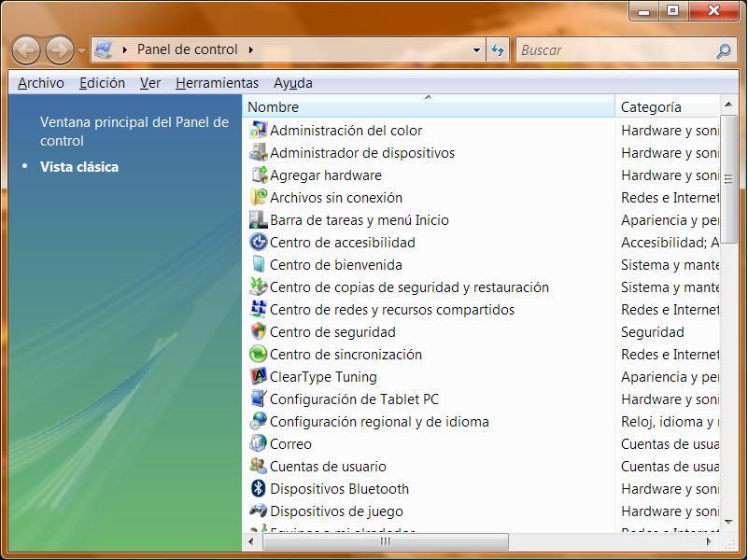
Task: Click the search magnifier icon
Action: (x=724, y=50)
